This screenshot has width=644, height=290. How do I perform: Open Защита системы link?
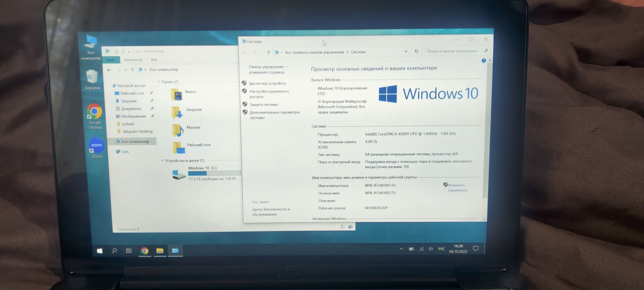264,105
